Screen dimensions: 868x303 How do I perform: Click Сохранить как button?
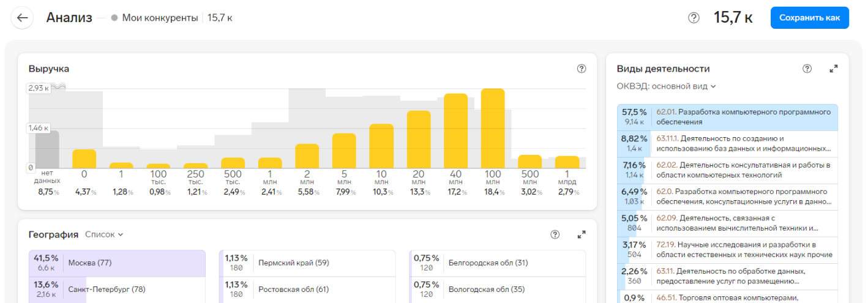coord(809,18)
